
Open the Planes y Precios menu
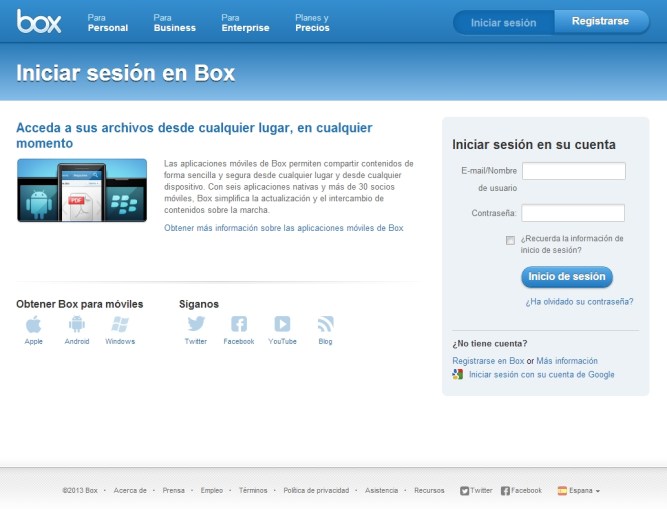312,22
